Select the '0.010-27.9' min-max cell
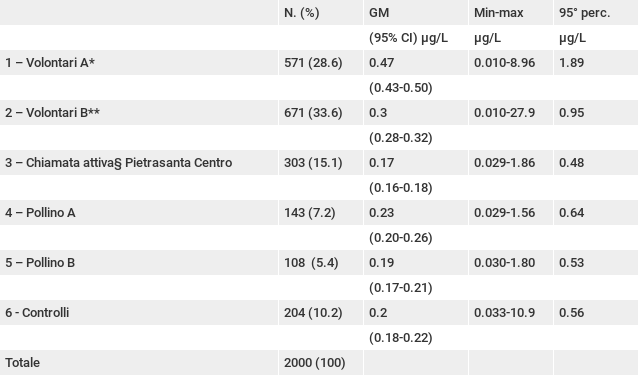 505,113
